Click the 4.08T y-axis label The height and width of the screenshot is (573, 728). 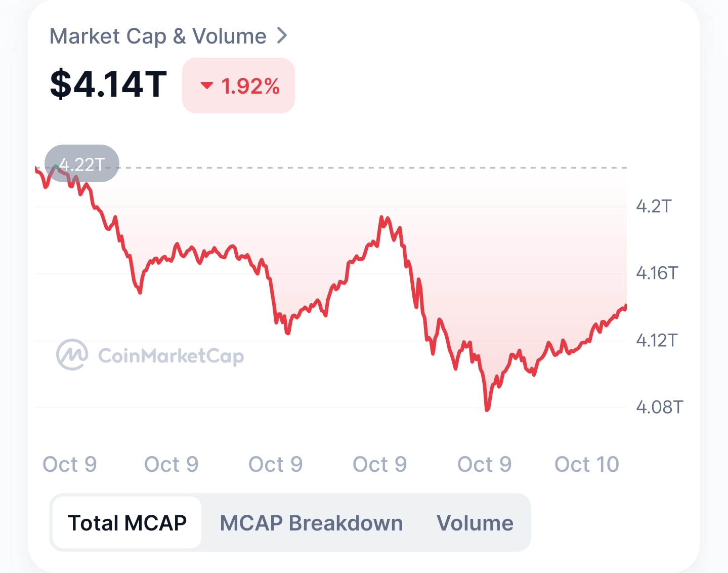659,407
